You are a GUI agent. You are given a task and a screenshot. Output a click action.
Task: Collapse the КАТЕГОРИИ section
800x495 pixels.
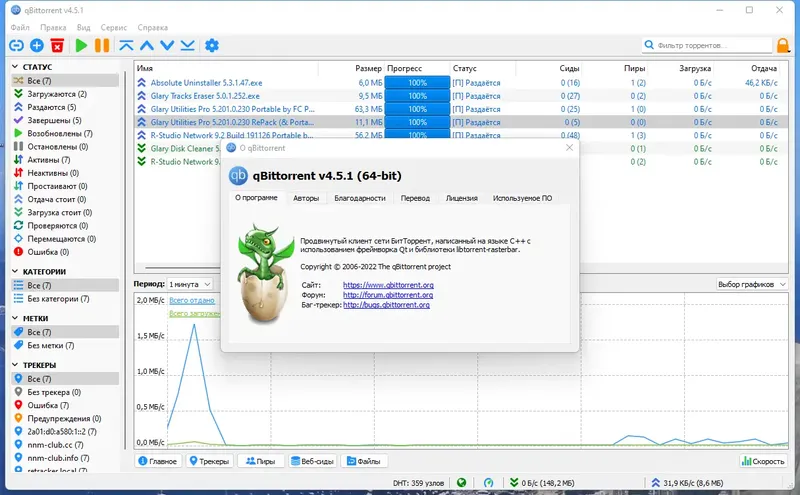click(15, 271)
